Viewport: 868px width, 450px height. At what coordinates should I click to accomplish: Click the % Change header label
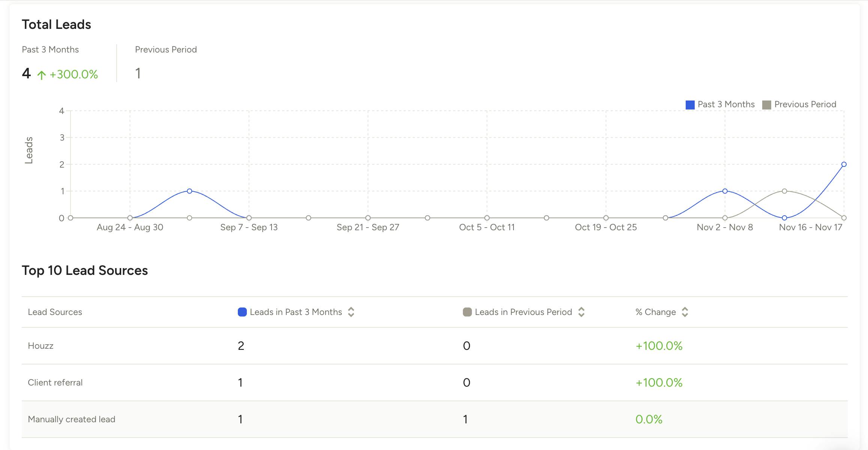[655, 312]
